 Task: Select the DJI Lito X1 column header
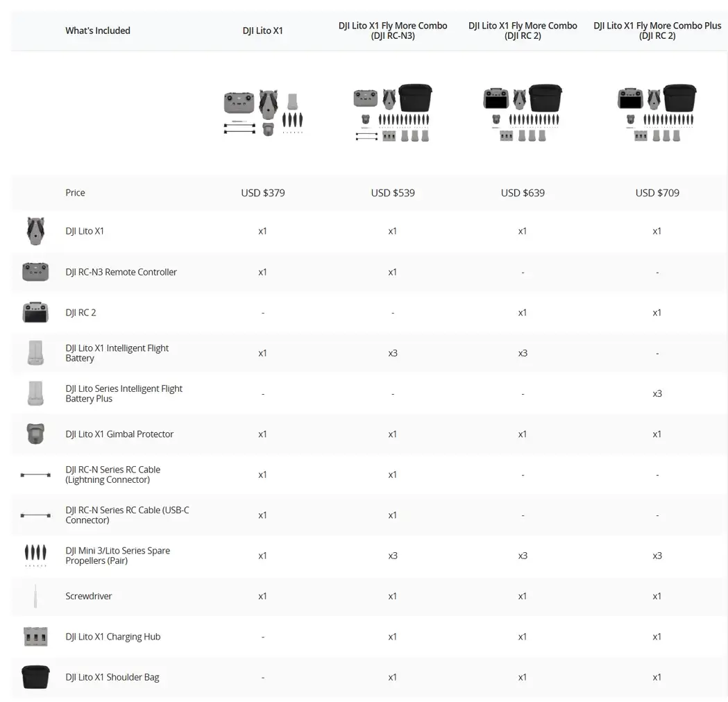pos(263,31)
